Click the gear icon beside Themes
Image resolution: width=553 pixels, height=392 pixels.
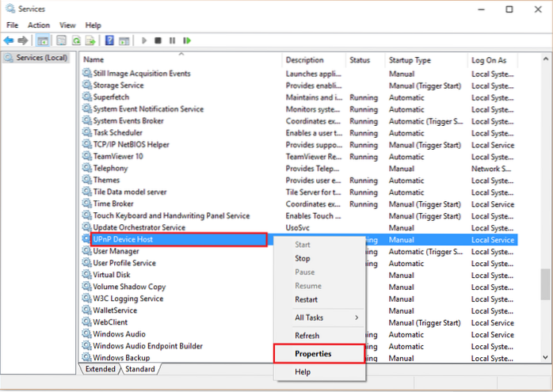[x=86, y=180]
